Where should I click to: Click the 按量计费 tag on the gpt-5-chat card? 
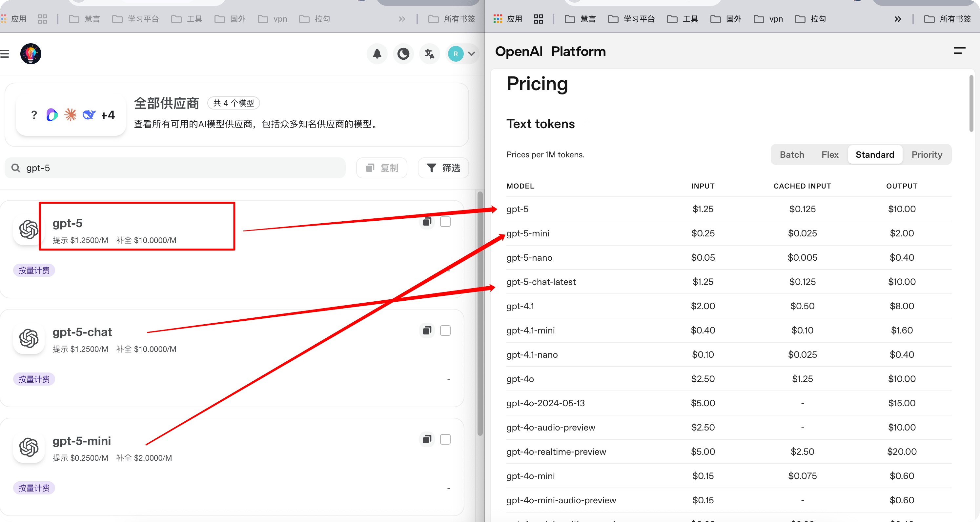(x=34, y=379)
